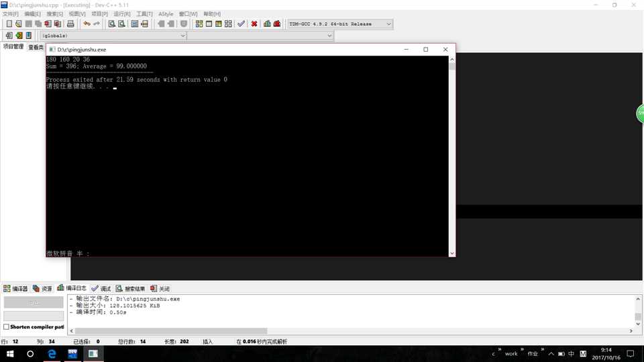Open the Windows Start menu

point(10,353)
